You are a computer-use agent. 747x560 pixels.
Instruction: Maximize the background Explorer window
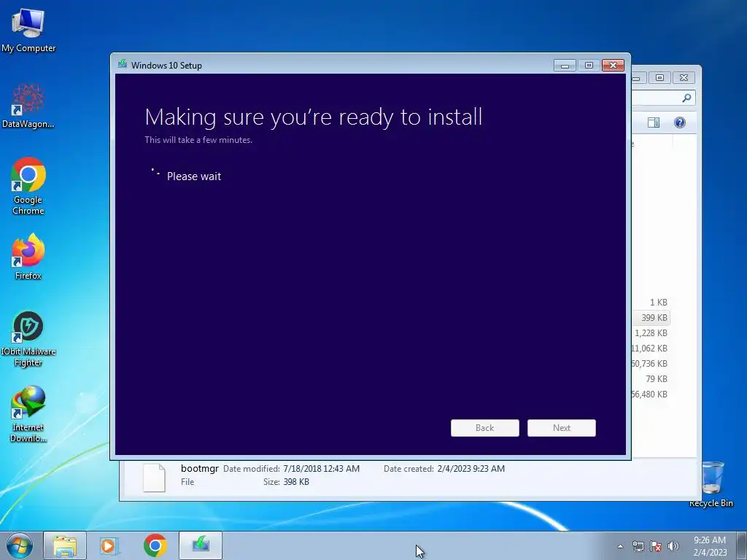pyautogui.click(x=659, y=77)
